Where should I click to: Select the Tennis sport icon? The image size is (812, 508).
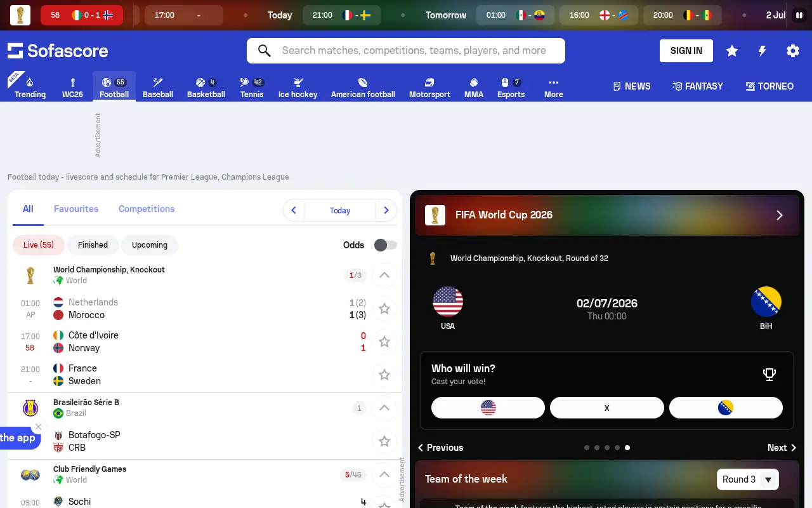[x=252, y=87]
